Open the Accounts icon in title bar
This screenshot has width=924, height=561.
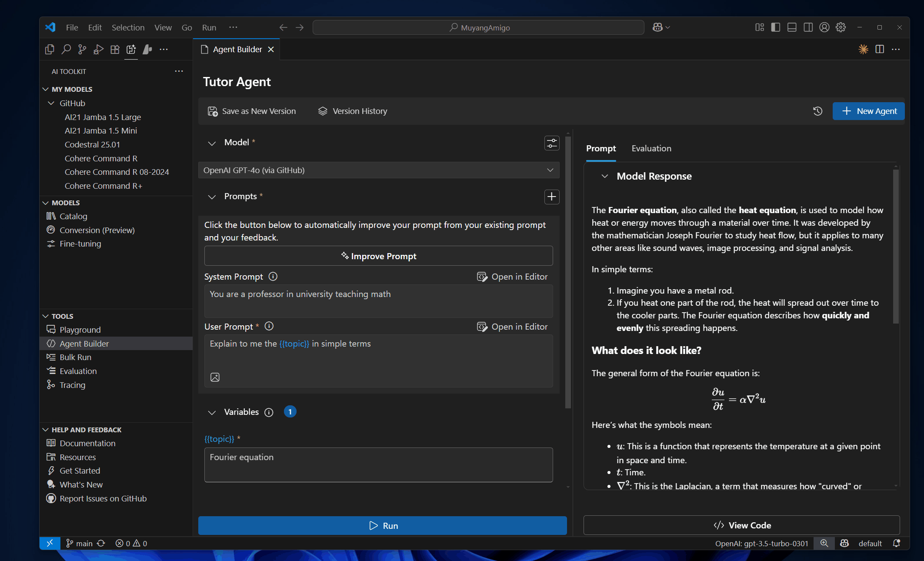tap(824, 27)
